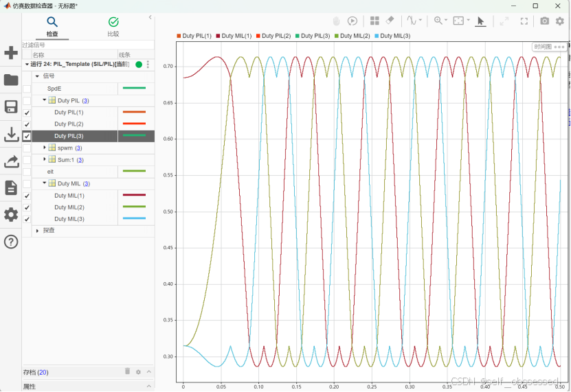This screenshot has height=392, width=571.
Task: Uncheck the Duty PIL(2) checkbox
Action: [x=27, y=124]
